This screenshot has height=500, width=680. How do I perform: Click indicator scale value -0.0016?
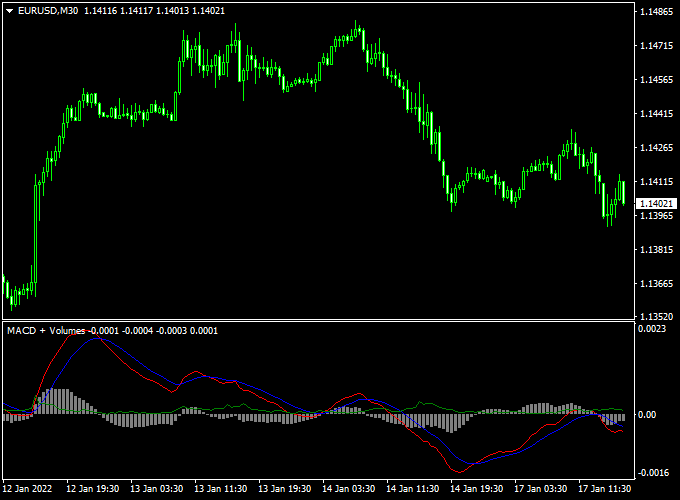652,473
